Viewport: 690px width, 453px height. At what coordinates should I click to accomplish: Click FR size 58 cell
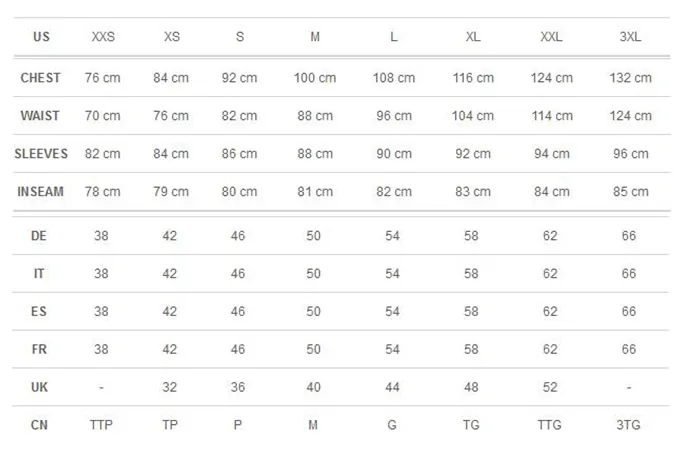471,349
